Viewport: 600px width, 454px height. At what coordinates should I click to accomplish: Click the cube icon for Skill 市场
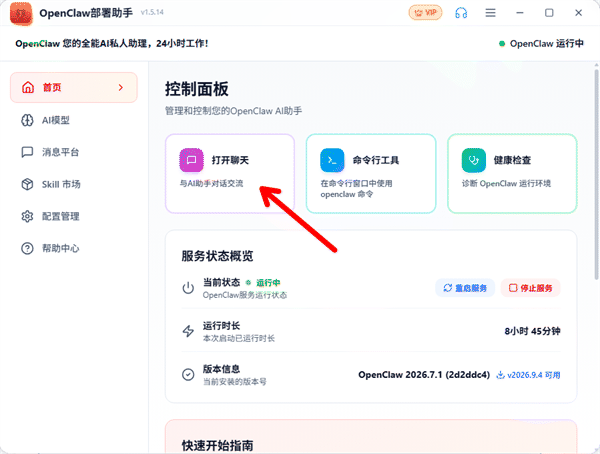(x=27, y=184)
